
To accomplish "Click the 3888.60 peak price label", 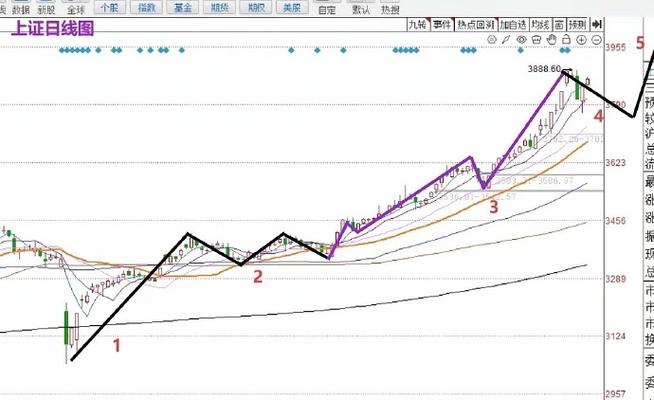I will pos(544,69).
